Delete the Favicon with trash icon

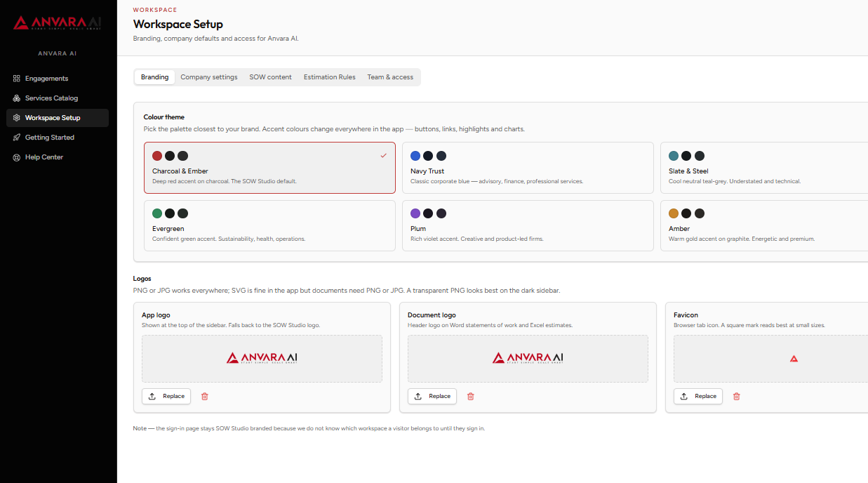click(x=737, y=396)
